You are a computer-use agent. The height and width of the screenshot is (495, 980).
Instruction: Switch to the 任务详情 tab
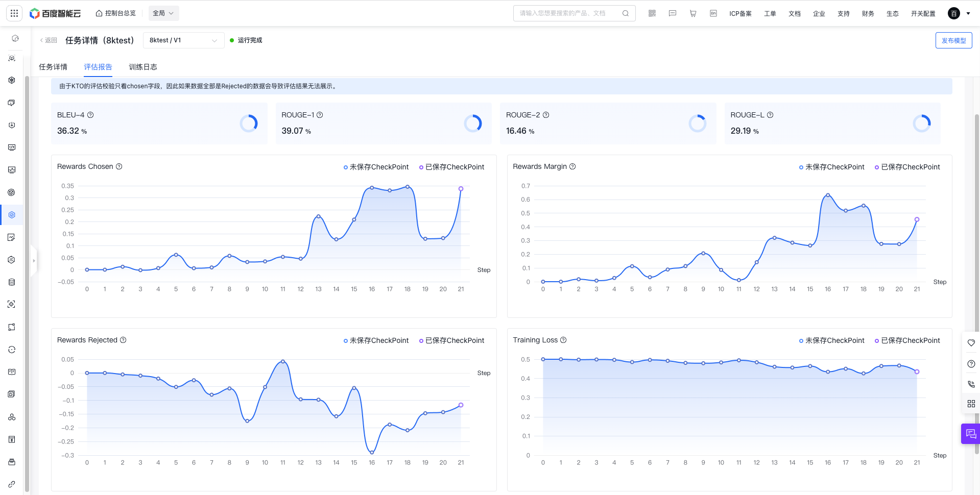point(53,67)
